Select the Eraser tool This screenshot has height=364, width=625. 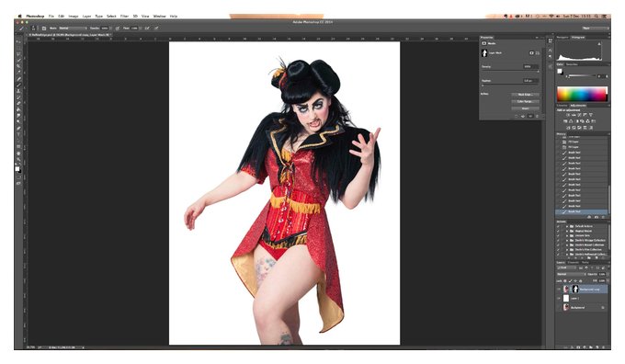pos(18,103)
